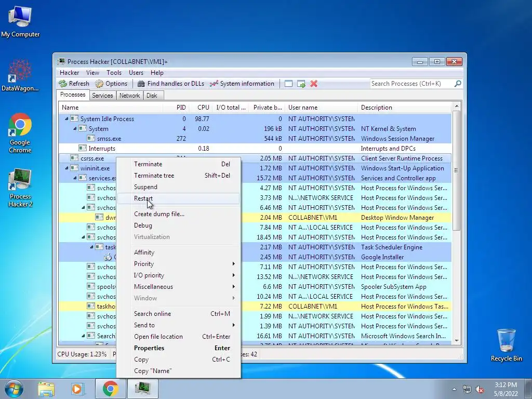Collapse the wininit.exe tree node
Viewport: 532px width, 399px height.
tap(67, 168)
